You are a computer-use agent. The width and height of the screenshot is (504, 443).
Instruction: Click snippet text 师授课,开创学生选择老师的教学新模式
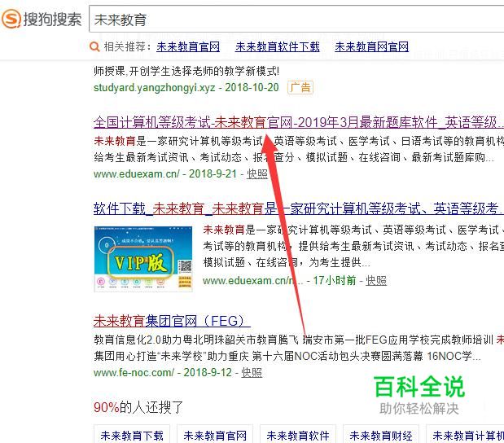pos(186,71)
